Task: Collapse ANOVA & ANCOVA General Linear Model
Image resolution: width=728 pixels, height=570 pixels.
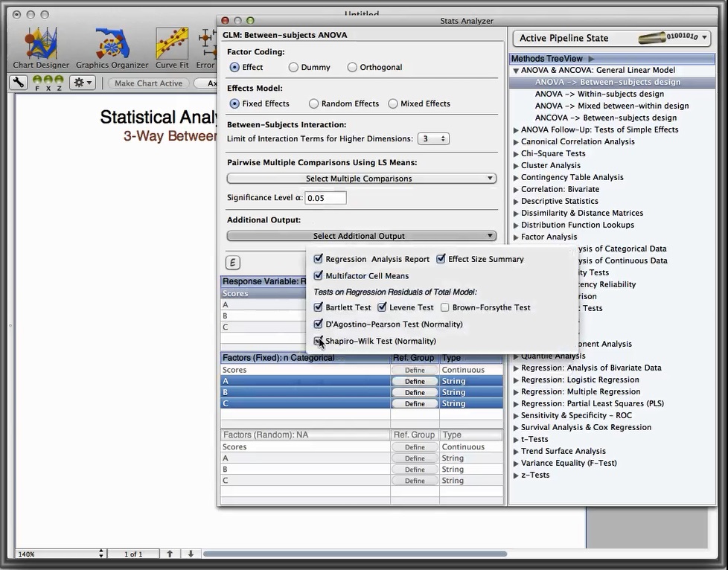Action: [x=516, y=71]
